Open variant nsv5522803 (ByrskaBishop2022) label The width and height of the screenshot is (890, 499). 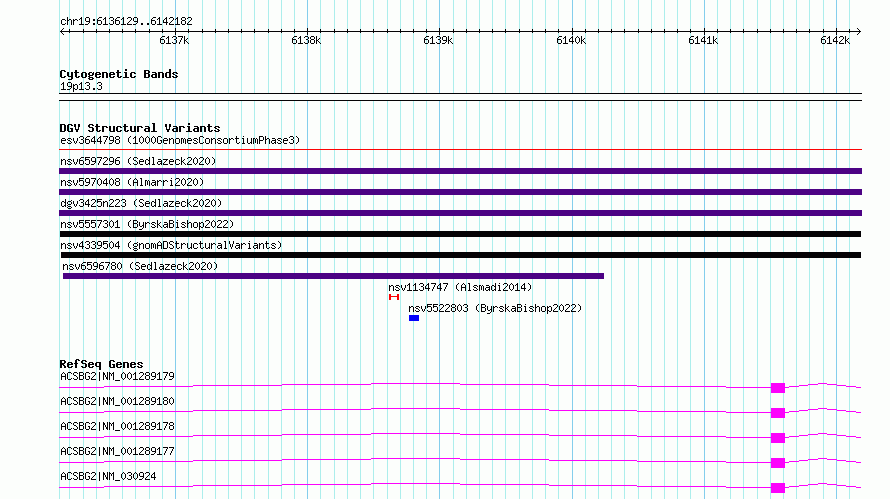coord(495,308)
